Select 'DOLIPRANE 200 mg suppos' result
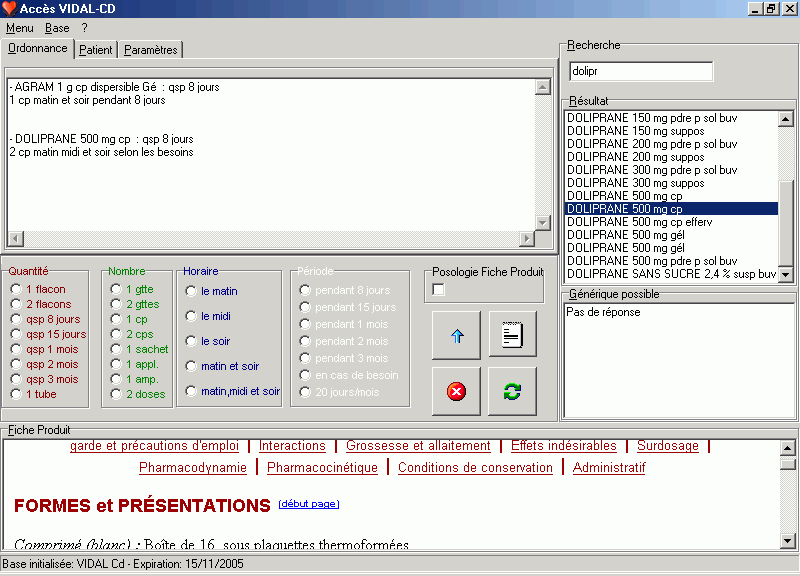Screen dimensions: 800x576 point(671,157)
